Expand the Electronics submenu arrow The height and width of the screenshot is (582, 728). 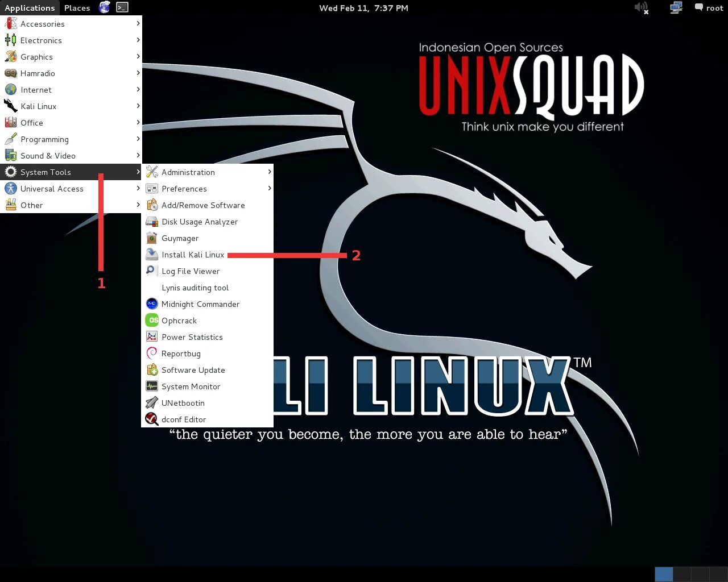tap(138, 40)
